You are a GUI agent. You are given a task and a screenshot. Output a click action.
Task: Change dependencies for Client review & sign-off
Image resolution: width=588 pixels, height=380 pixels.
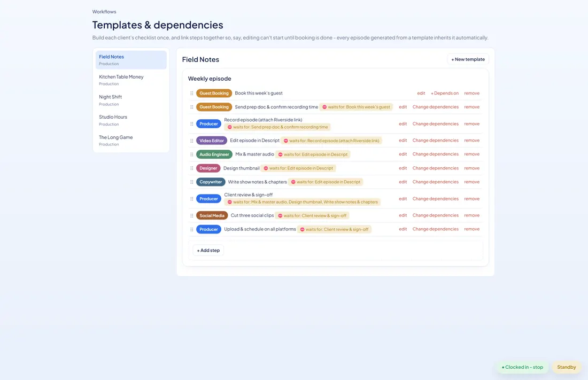(x=435, y=199)
